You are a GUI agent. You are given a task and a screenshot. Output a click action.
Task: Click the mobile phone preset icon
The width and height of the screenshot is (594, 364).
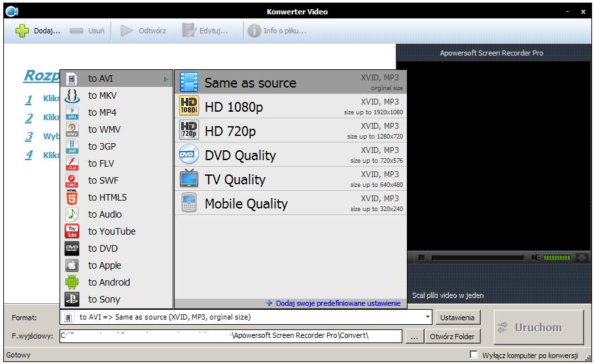click(x=188, y=202)
